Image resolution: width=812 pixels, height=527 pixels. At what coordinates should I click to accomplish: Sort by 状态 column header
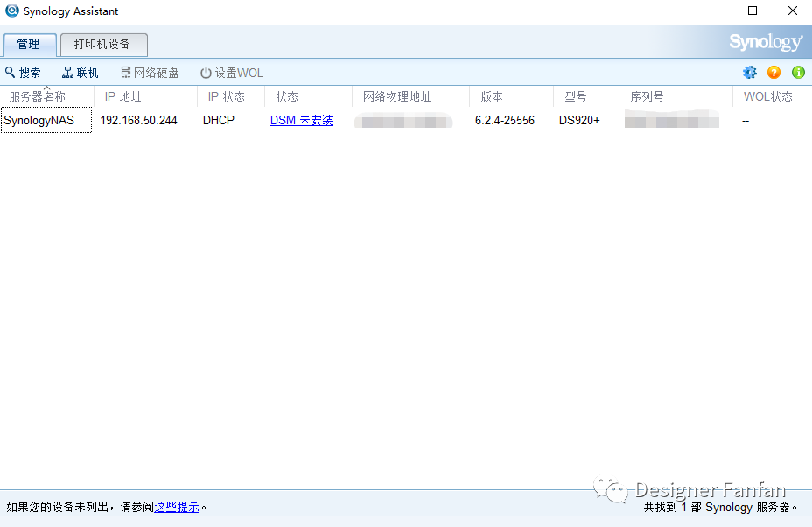tap(308, 96)
